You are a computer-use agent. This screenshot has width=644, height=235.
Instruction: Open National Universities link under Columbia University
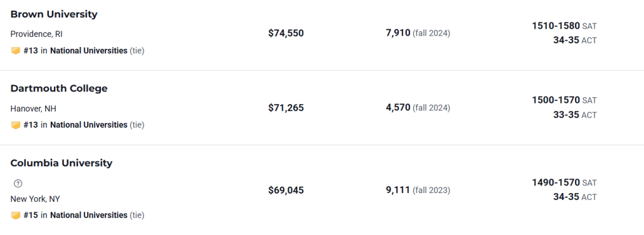[x=88, y=215]
